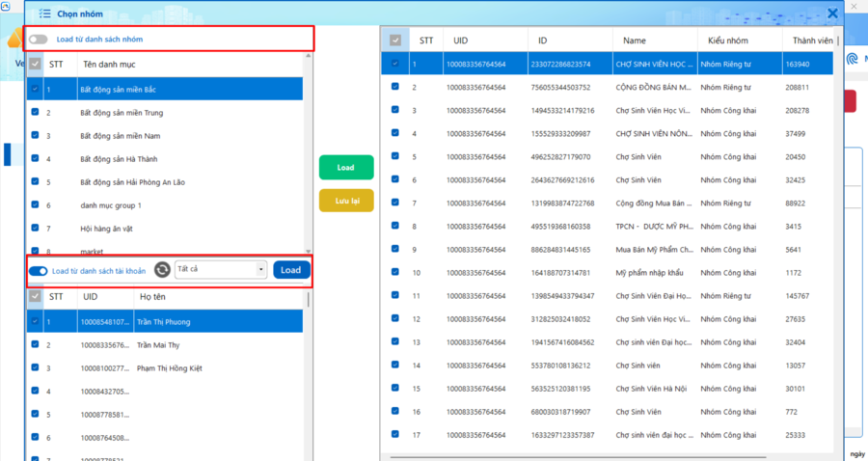Uncheck checkbox of group row 15 Chợ Sinh Viên Hà Nội

pyautogui.click(x=395, y=388)
